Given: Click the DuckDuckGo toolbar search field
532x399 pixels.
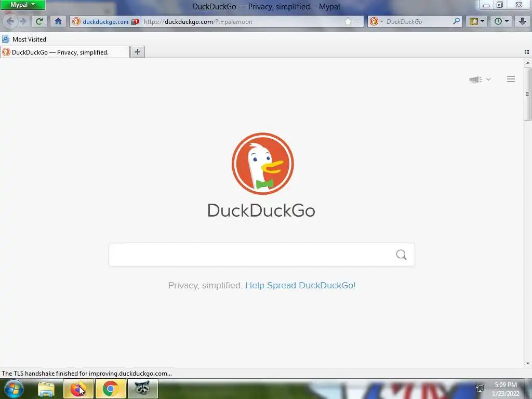Looking at the screenshot, I should pyautogui.click(x=418, y=22).
